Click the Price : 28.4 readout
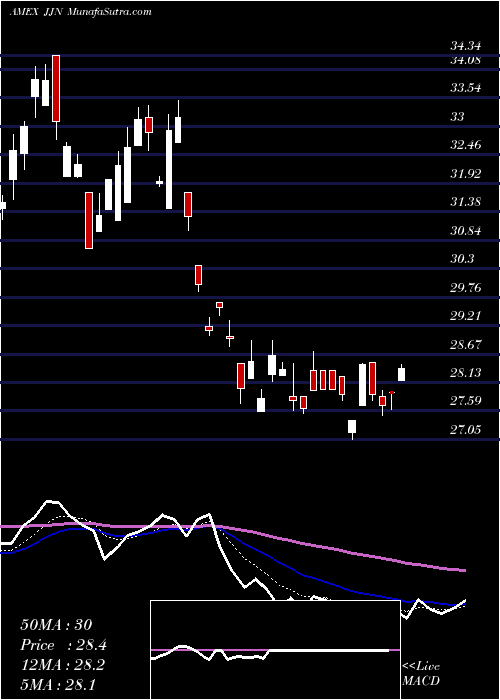 pos(63,645)
